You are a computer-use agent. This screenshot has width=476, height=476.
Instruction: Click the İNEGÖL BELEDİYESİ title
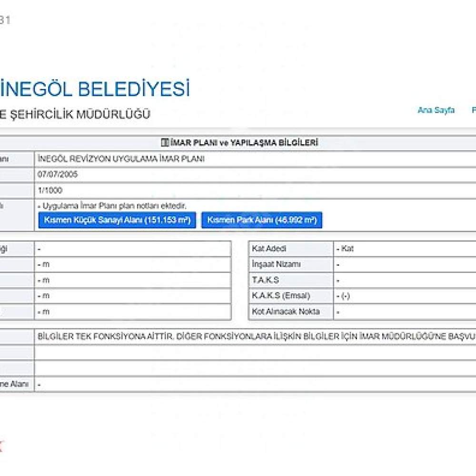point(95,89)
